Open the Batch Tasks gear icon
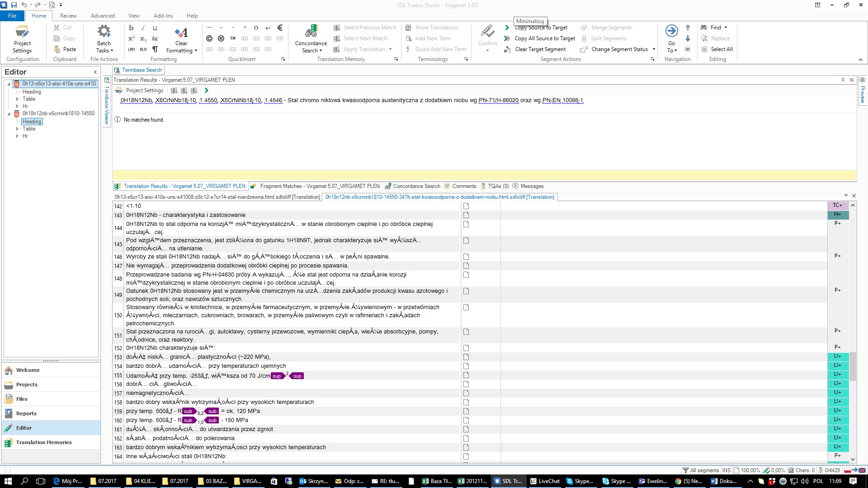The height and width of the screenshot is (488, 868). coord(104,32)
